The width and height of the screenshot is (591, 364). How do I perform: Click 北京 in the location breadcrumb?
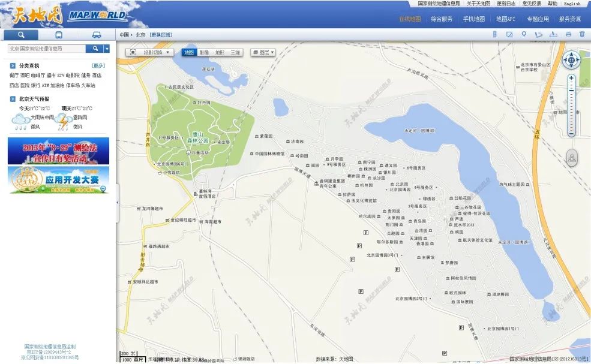click(x=140, y=35)
